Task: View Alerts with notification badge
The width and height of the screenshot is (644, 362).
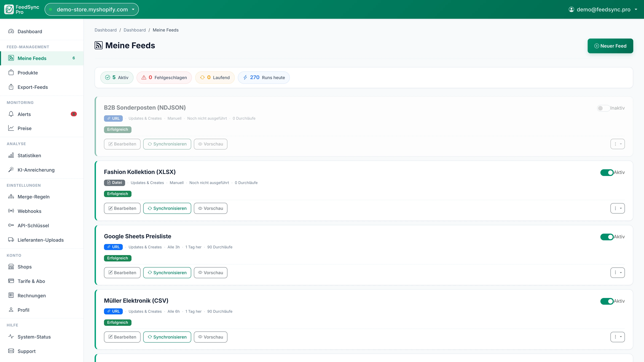Action: (x=24, y=114)
